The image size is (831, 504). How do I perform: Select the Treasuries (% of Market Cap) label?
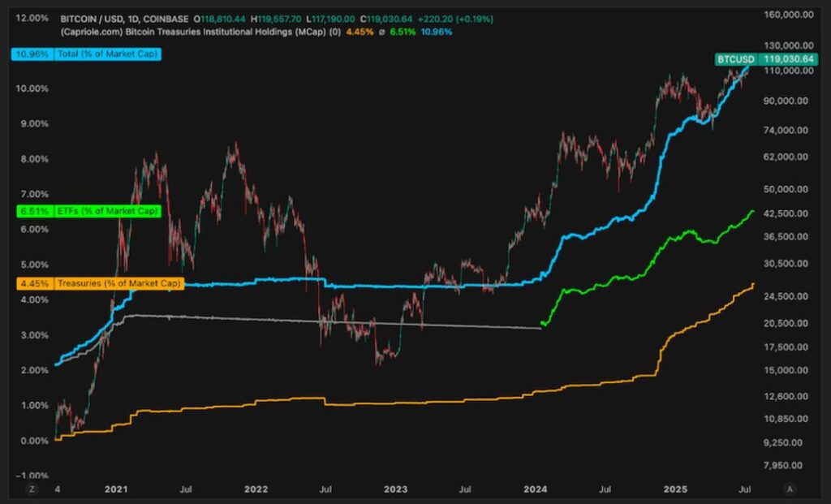(x=118, y=283)
